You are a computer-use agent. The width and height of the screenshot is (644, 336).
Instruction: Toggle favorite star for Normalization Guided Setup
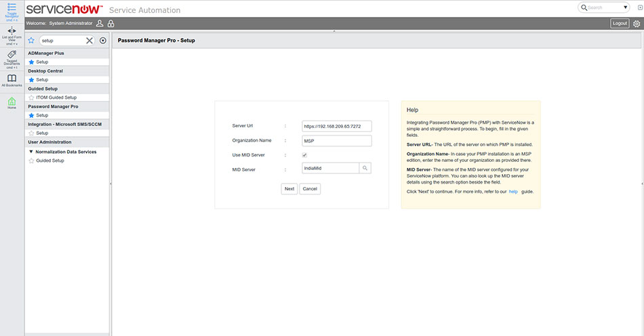click(x=31, y=161)
